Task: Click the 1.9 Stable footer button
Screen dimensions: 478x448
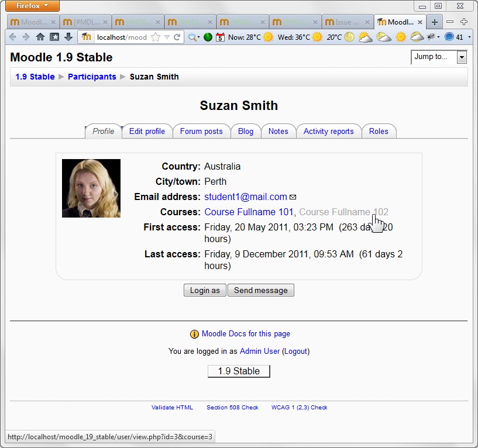Action: pyautogui.click(x=239, y=371)
